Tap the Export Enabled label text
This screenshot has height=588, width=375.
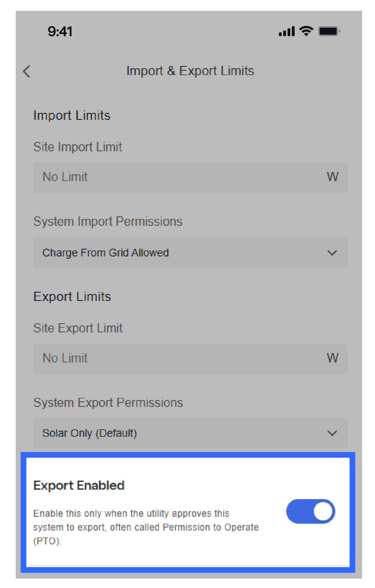click(x=79, y=485)
